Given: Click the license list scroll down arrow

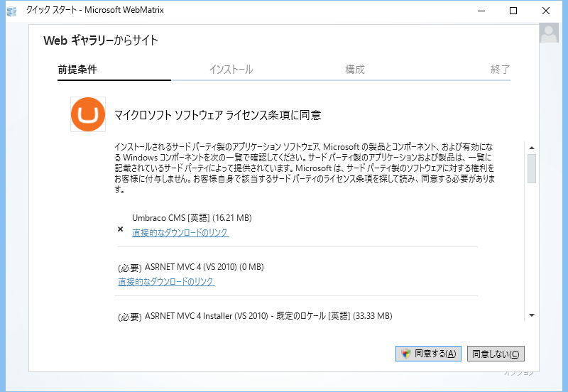Looking at the screenshot, I should click(x=532, y=315).
